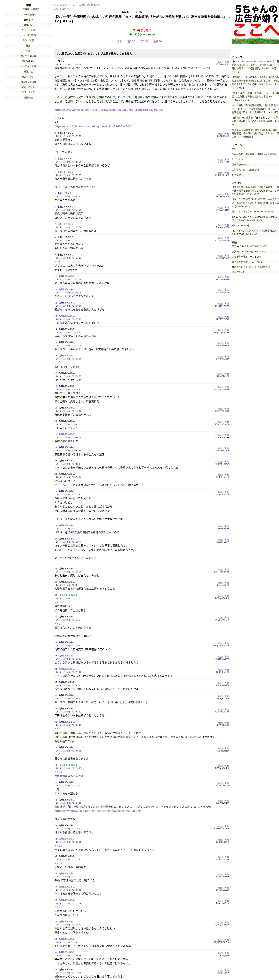
Task: Go to the 難民 board
Action: point(28,46)
